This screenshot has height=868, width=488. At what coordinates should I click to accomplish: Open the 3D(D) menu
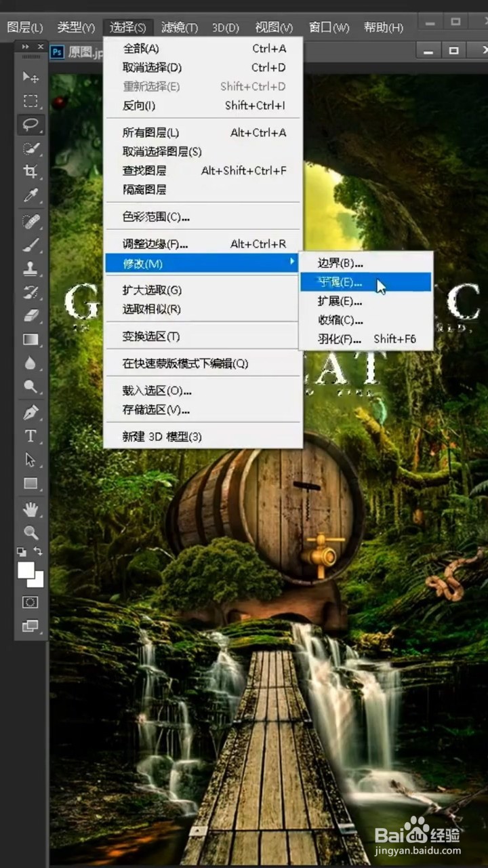(226, 28)
